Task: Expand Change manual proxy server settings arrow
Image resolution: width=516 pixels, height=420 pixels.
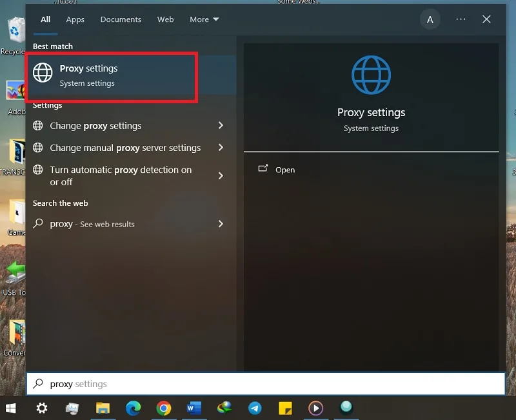Action: pos(221,148)
